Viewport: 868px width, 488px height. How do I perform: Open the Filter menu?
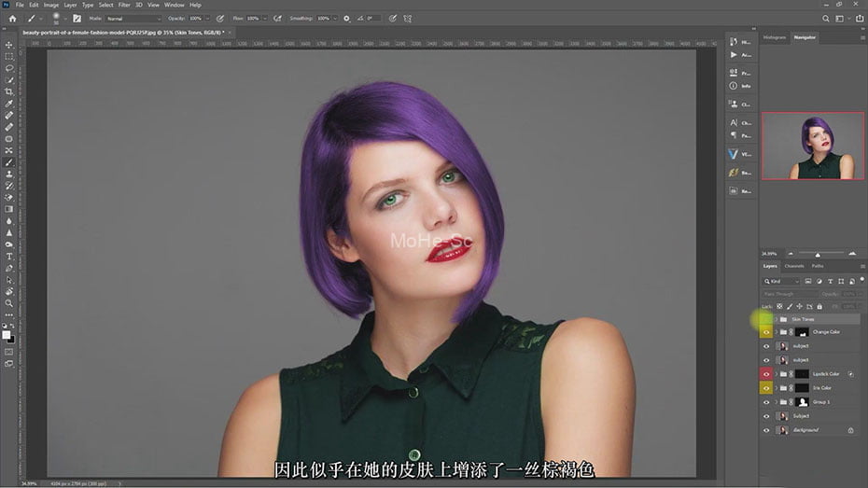pos(124,5)
